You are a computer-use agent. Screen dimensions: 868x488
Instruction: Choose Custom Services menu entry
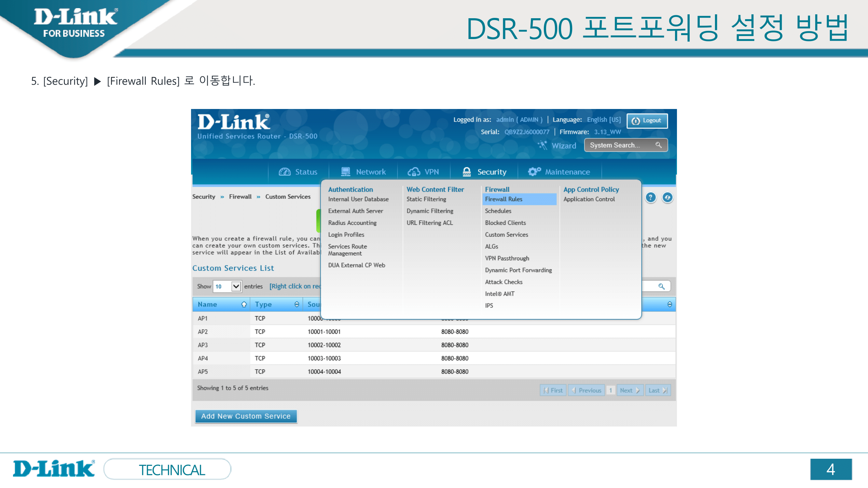click(506, 234)
